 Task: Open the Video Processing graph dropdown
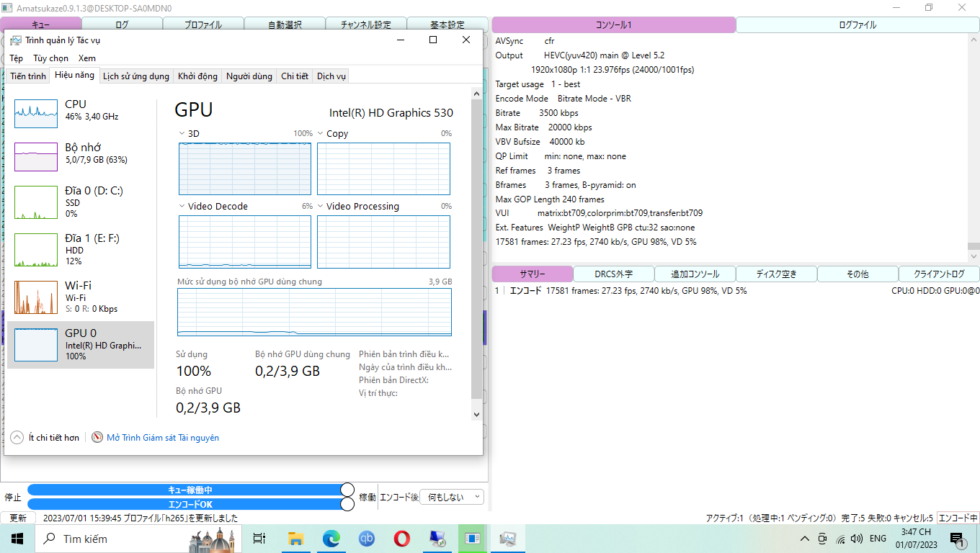pos(321,207)
